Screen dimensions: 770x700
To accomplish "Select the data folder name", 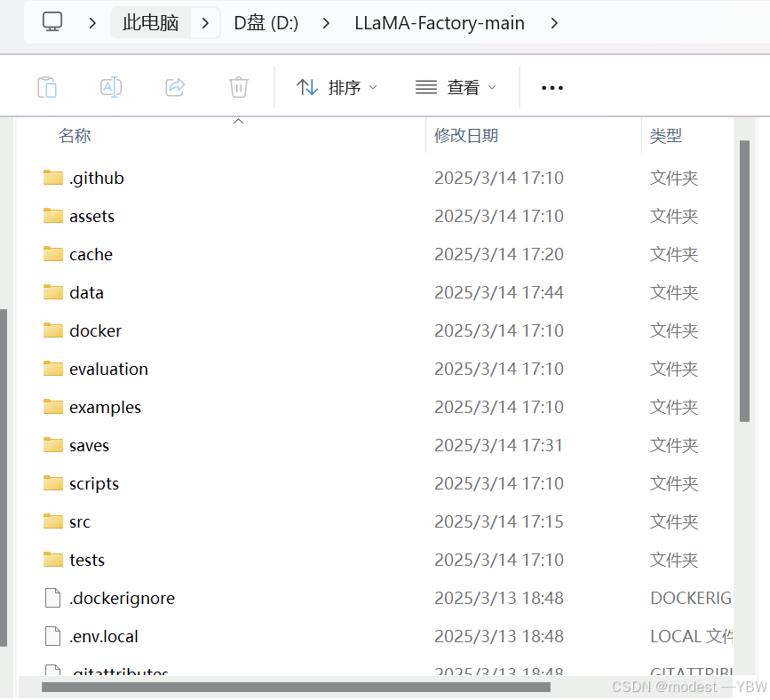I will pyautogui.click(x=86, y=293).
